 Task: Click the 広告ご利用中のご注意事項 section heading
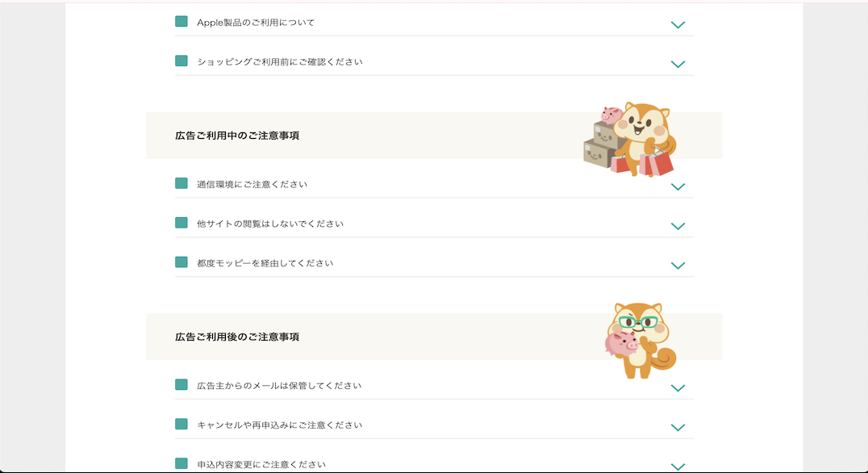(237, 136)
